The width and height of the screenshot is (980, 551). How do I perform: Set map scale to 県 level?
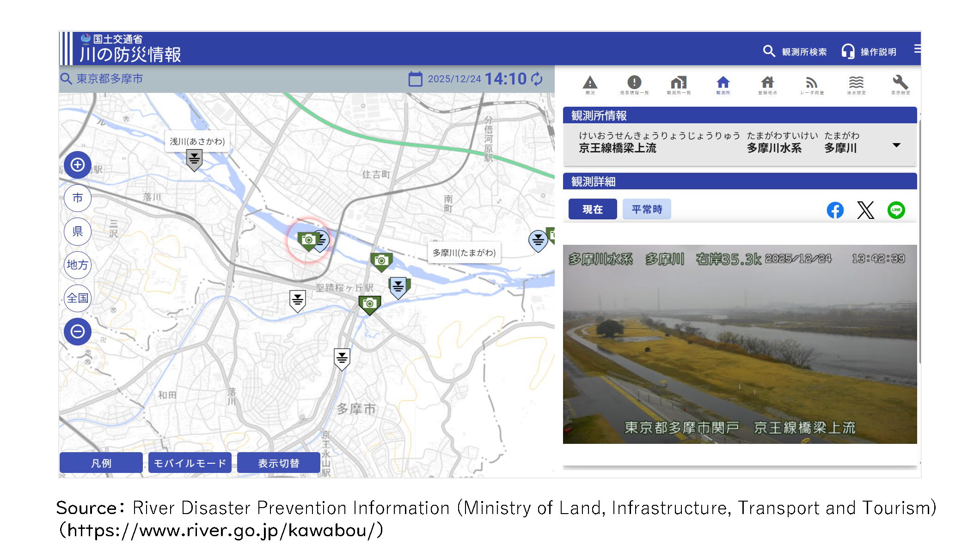(x=78, y=231)
